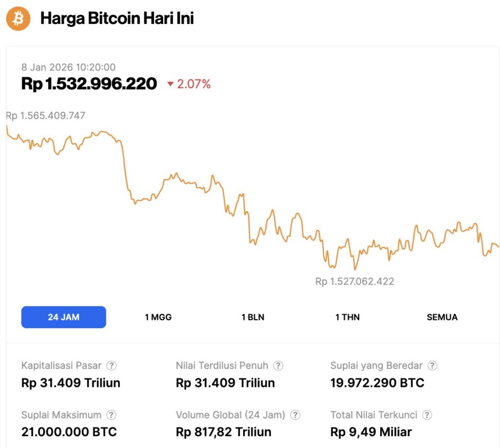Click the red down-triangle price change indicator
This screenshot has height=448, width=500.
[x=170, y=85]
